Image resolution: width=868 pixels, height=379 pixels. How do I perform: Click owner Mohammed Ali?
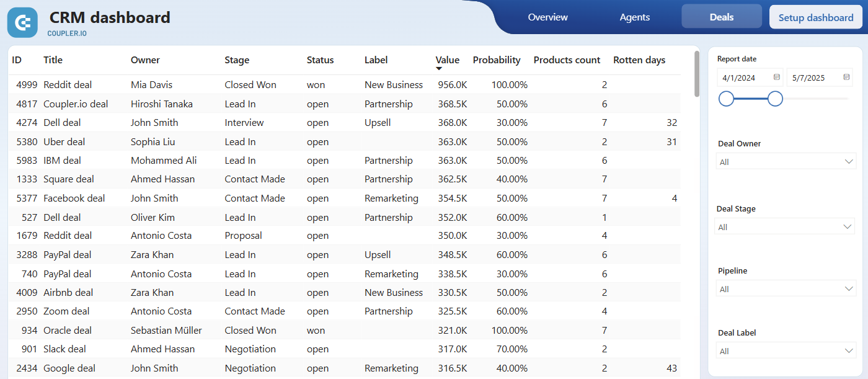pyautogui.click(x=164, y=160)
